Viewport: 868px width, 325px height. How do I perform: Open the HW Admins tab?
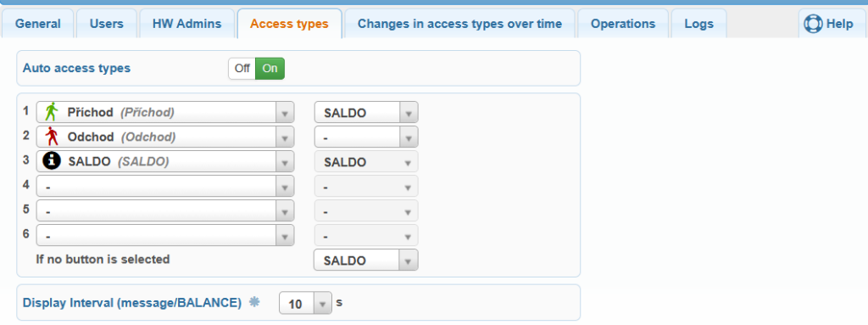click(x=187, y=24)
